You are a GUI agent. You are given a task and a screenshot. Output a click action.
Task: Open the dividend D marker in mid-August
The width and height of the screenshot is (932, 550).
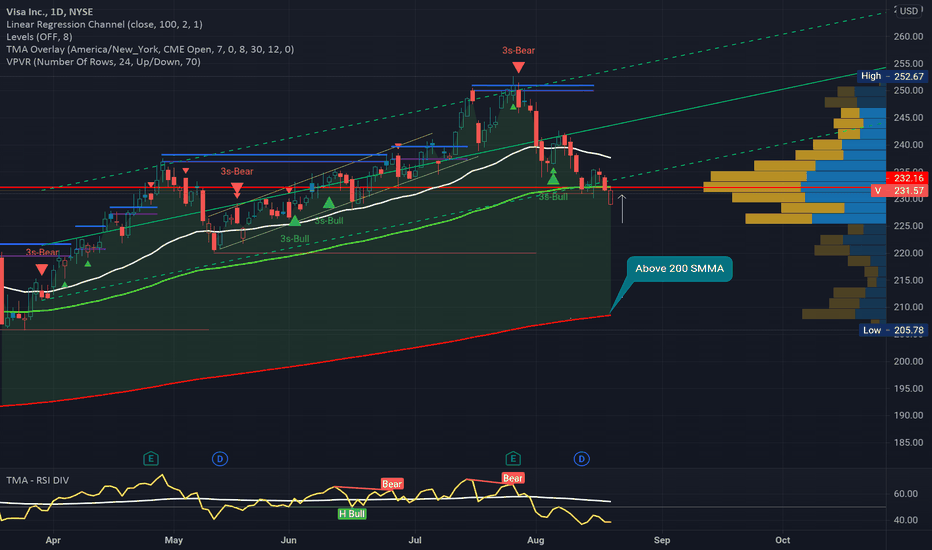coord(581,458)
